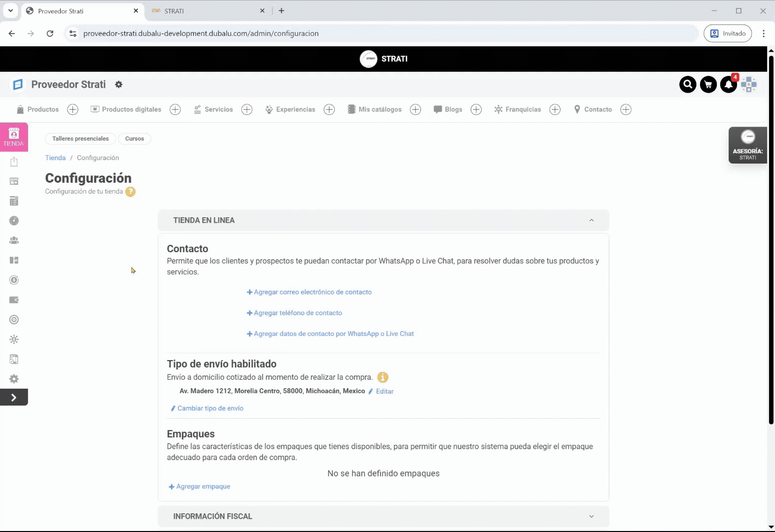The image size is (775, 532).
Task: Expand the left sidebar with arrow
Action: 14,397
